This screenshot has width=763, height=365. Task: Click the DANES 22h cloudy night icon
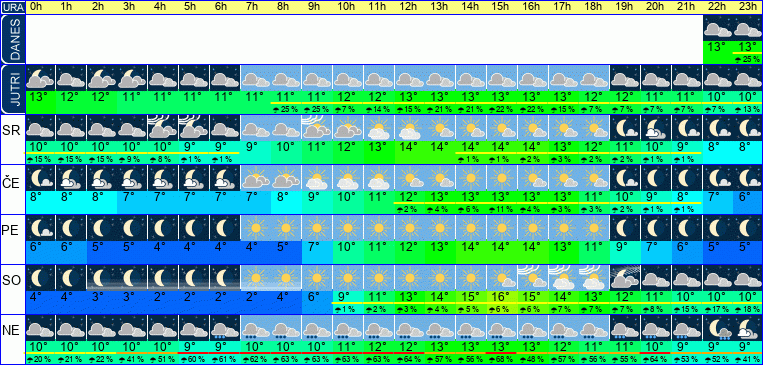718,28
